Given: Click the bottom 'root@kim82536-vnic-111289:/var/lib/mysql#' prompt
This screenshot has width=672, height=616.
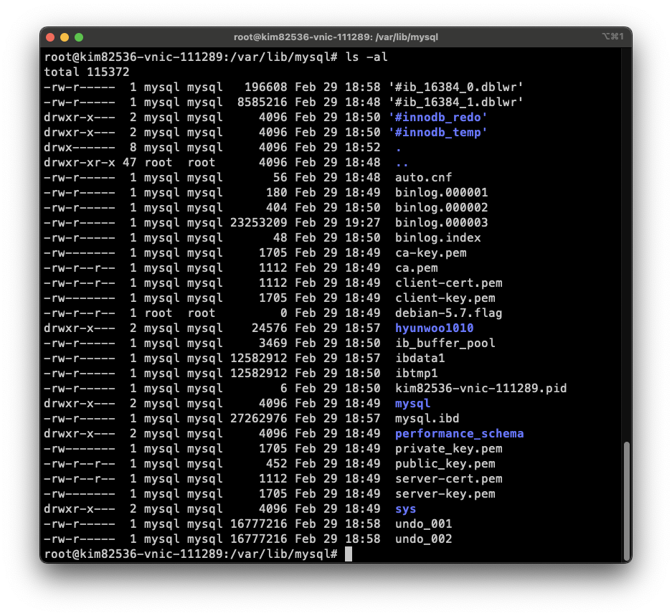Looking at the screenshot, I should pos(191,554).
